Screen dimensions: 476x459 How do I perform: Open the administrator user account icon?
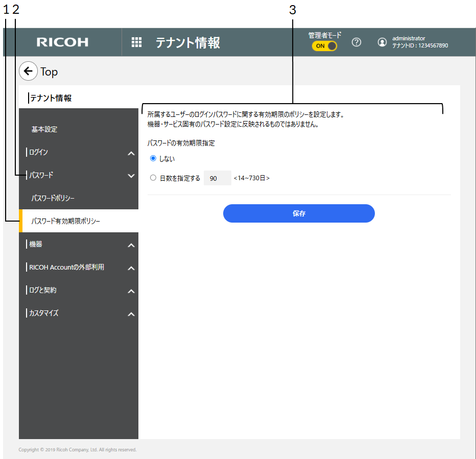coord(382,42)
